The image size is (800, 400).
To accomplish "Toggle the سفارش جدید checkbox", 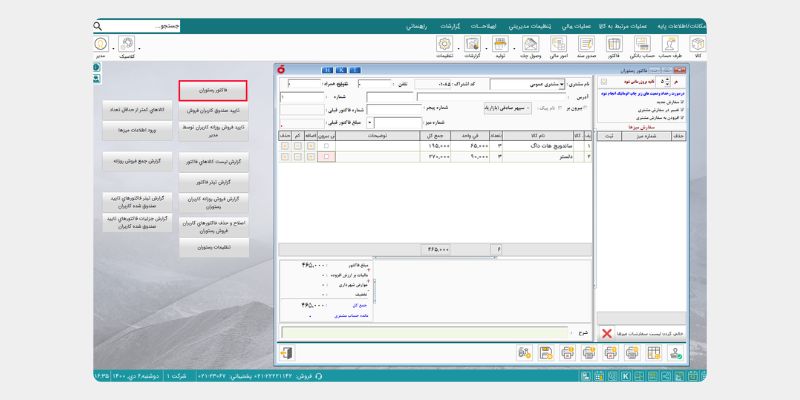I will [683, 102].
